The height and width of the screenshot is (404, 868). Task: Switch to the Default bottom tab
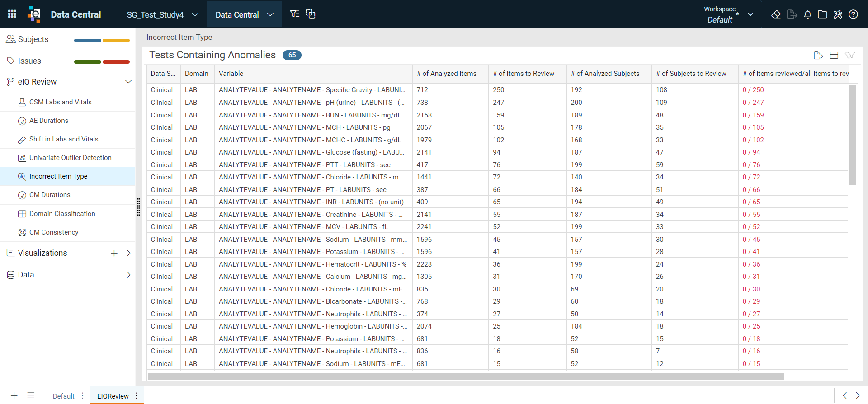coord(64,396)
